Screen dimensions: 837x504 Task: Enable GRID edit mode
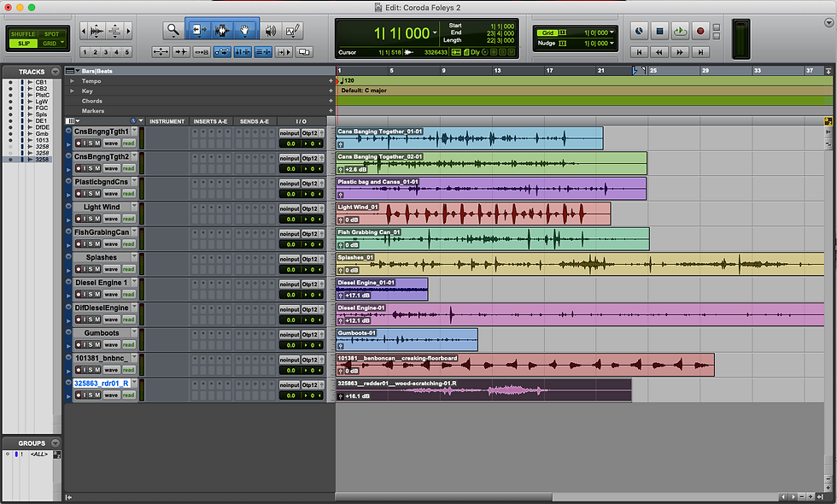coord(52,44)
